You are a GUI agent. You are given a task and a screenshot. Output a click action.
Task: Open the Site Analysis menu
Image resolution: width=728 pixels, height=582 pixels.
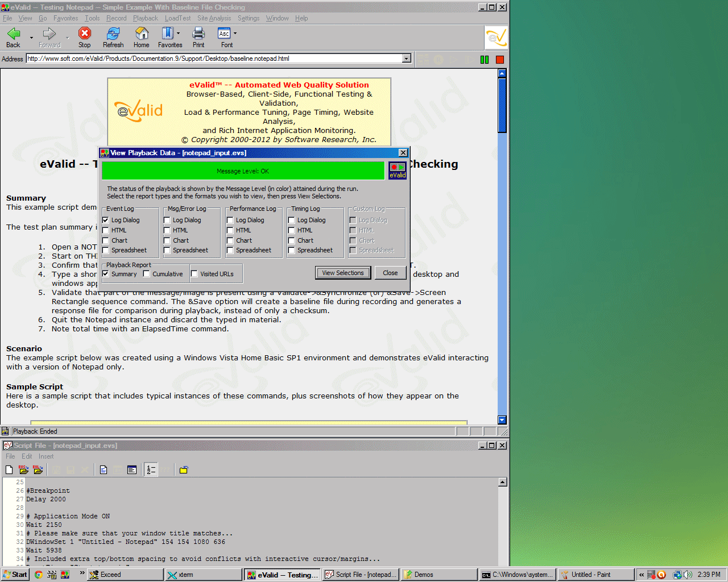point(214,18)
